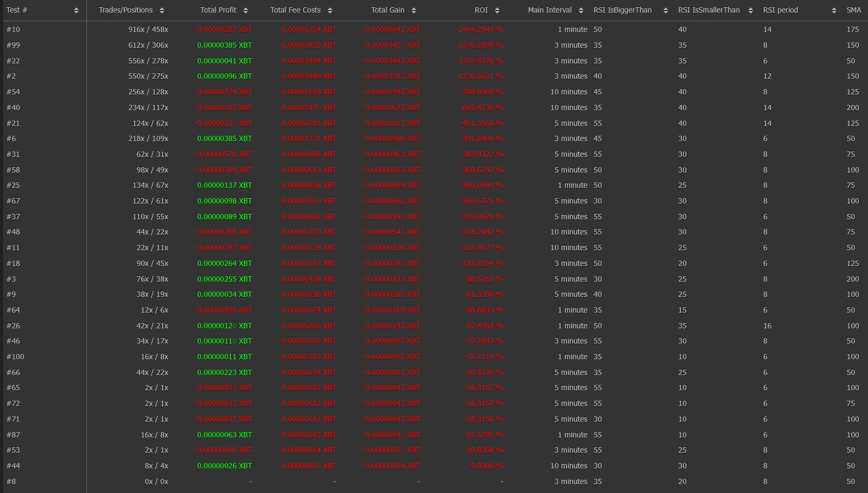Click sort arrows beside Test # header
Screen dimensions: 868x493
coord(76,10)
